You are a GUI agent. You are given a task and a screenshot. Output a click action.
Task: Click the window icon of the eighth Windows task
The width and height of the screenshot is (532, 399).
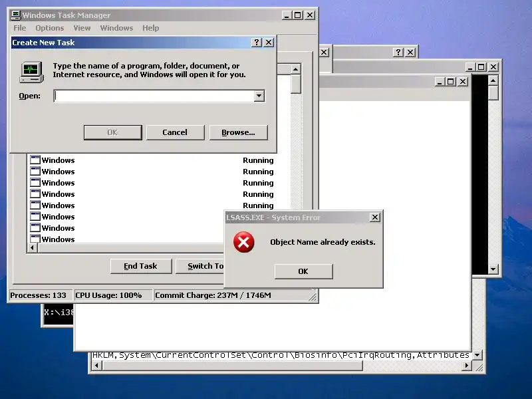coord(35,239)
